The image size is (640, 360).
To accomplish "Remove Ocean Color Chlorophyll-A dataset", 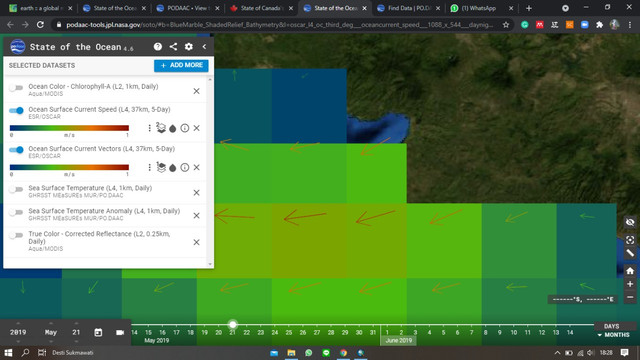I will pyautogui.click(x=196, y=91).
